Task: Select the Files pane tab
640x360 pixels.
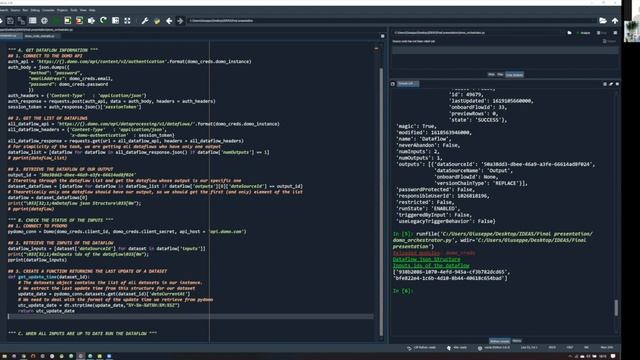Action: coord(500,75)
